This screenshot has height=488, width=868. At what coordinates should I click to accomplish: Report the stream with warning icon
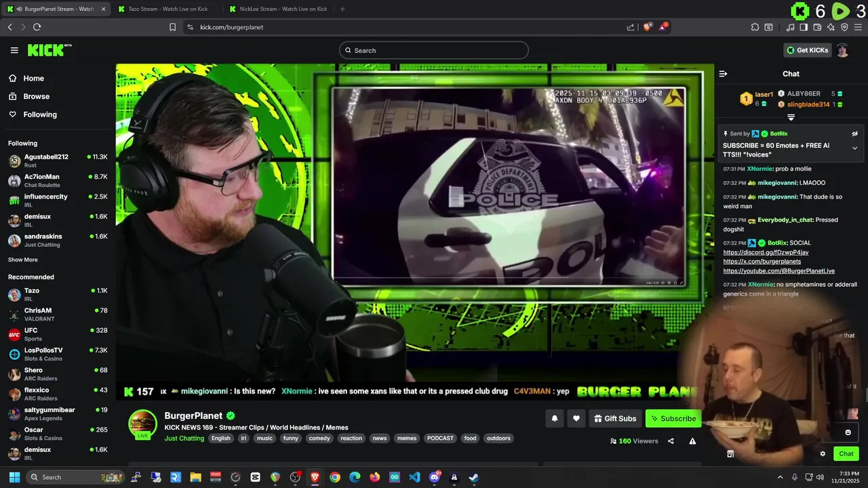pyautogui.click(x=692, y=441)
